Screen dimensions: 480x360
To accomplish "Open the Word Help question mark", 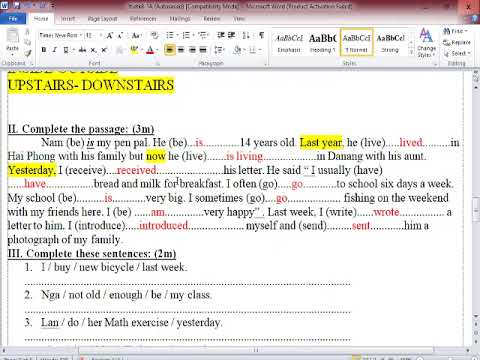I will pos(475,19).
